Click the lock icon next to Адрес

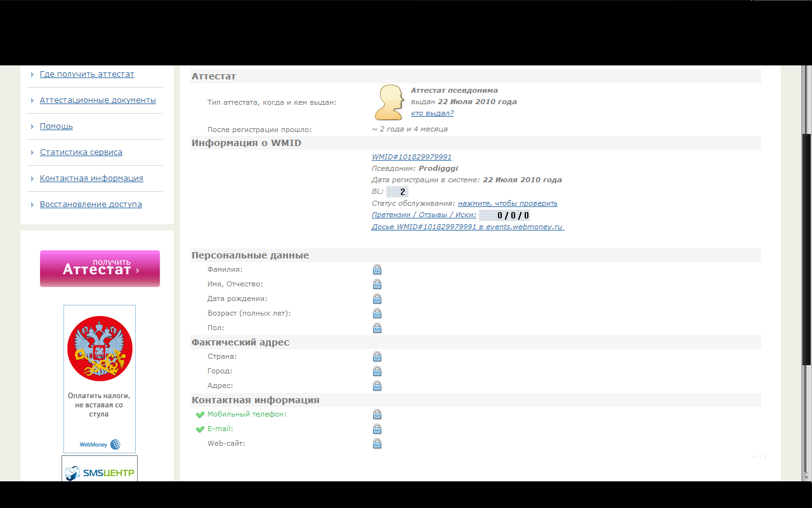377,386
